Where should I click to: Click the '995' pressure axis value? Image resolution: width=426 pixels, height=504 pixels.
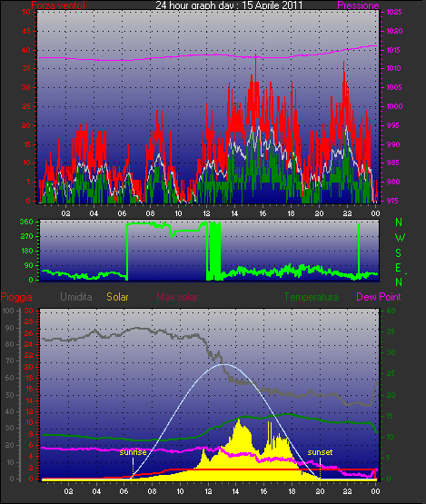coord(392,125)
